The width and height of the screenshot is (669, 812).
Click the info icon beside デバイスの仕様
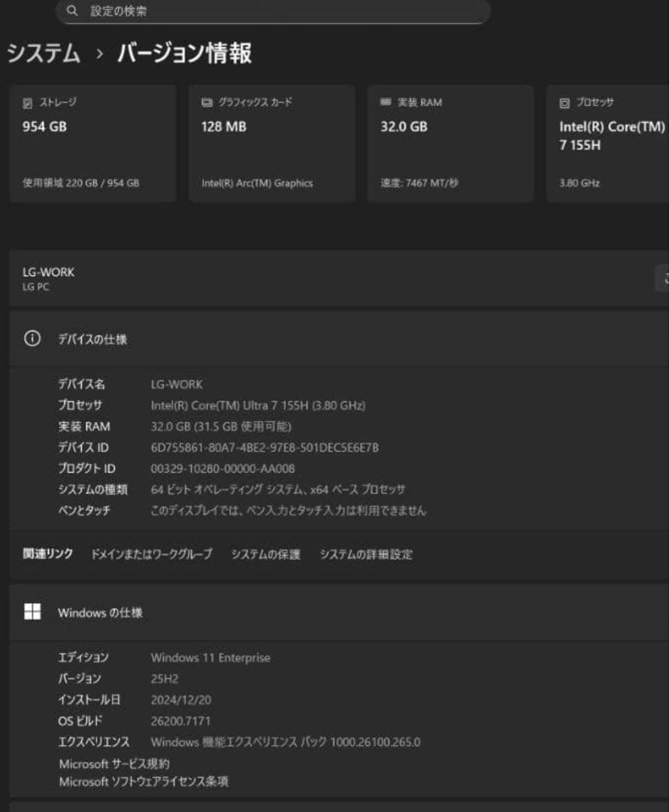32,338
